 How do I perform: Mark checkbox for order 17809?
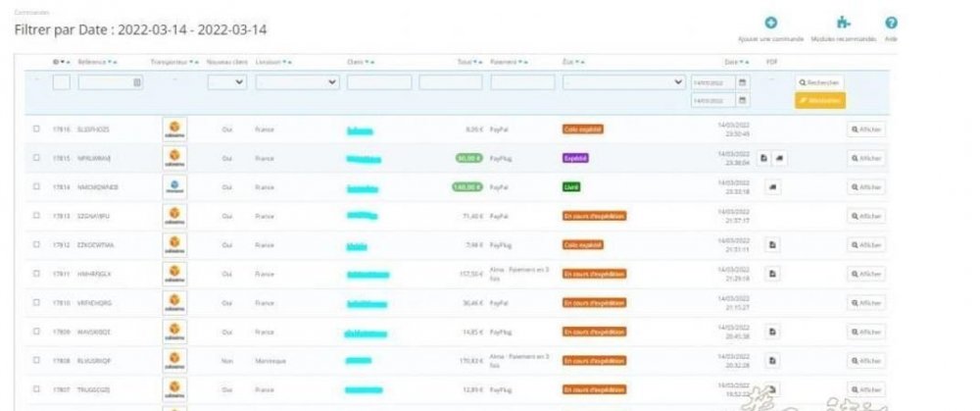click(36, 331)
